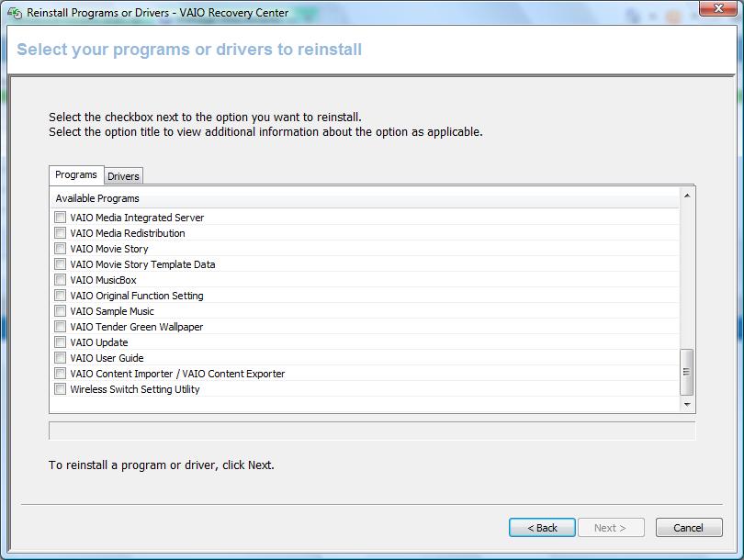
Task: Select 'VAIO Original Function Setting' title
Action: (137, 296)
